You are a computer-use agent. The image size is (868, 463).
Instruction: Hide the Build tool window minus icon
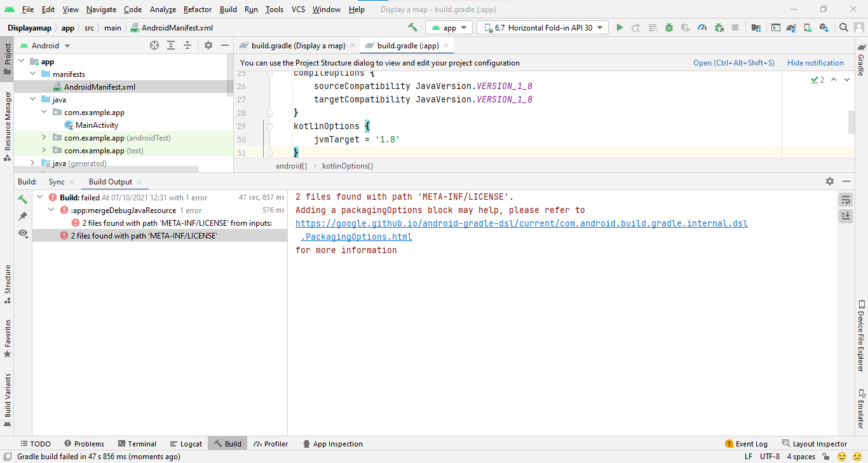click(846, 181)
